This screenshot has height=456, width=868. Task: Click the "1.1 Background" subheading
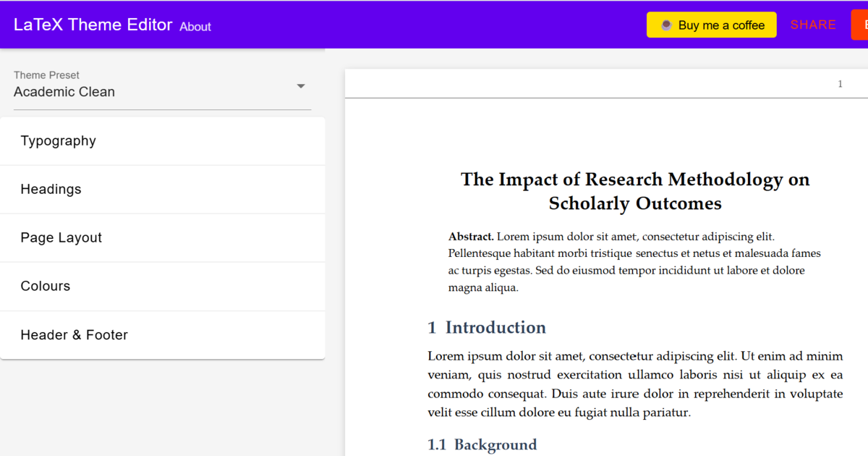(482, 444)
